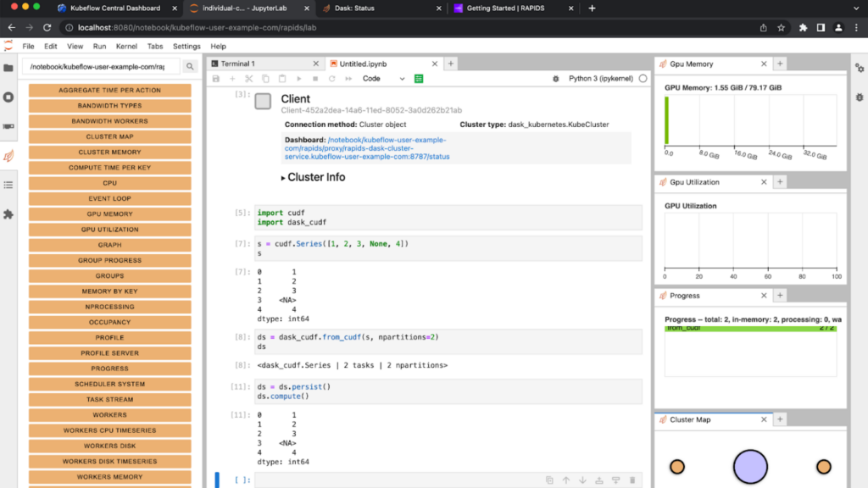
Task: Open property inspector gears icon on right sidebar
Action: pyautogui.click(x=860, y=68)
